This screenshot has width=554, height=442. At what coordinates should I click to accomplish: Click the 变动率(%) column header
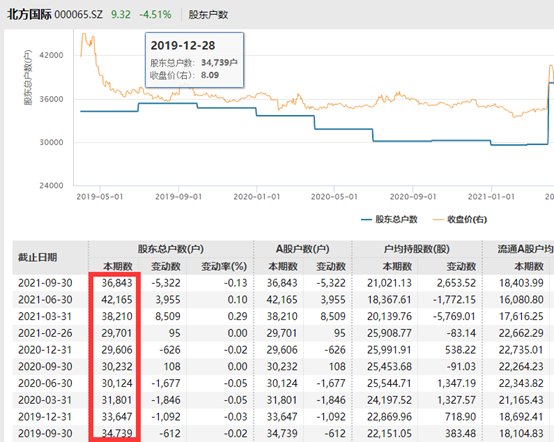[224, 266]
